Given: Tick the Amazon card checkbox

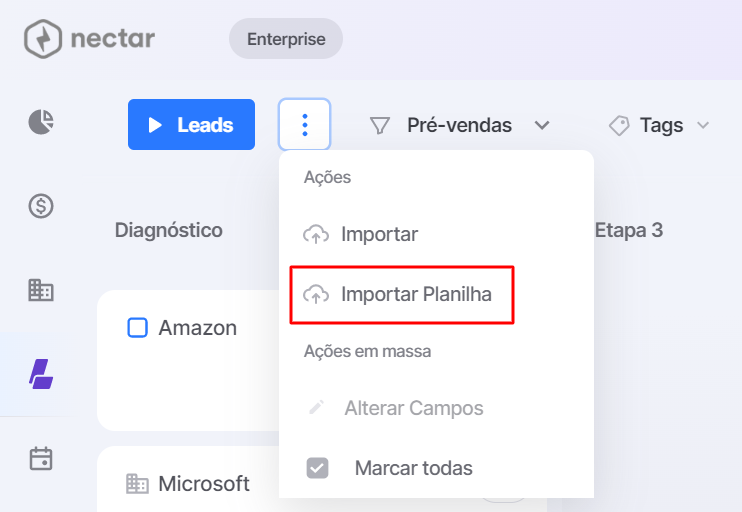Looking at the screenshot, I should (138, 327).
